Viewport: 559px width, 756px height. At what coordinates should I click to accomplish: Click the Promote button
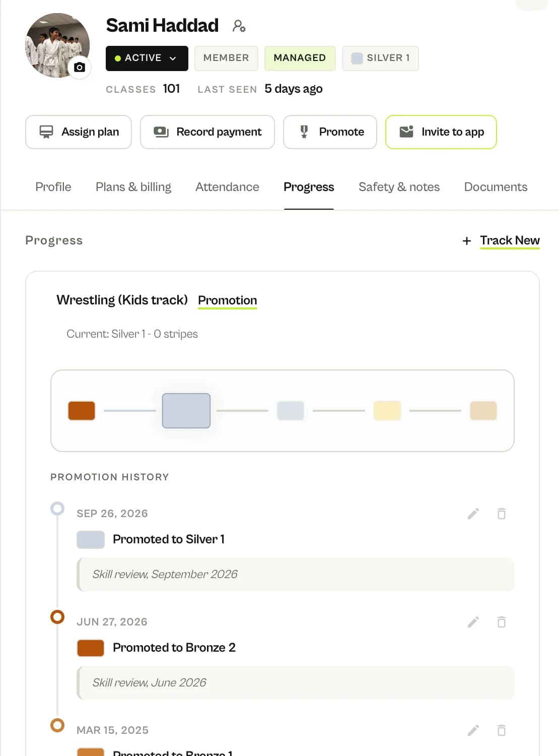330,132
